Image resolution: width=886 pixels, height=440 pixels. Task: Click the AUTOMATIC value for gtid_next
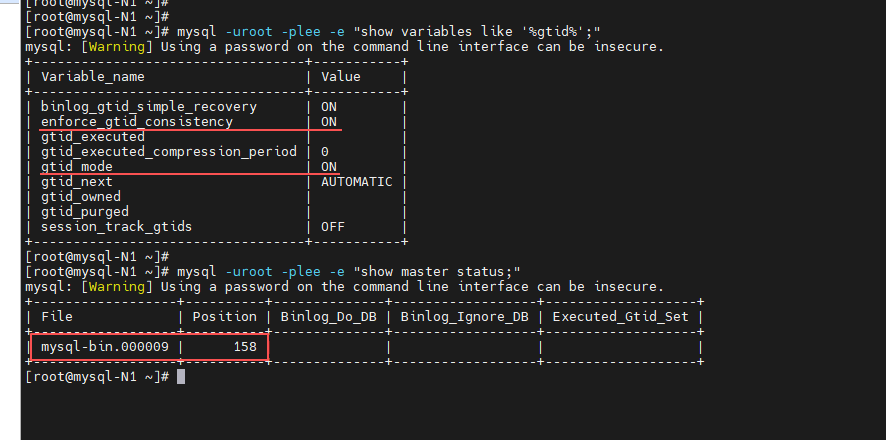click(357, 182)
